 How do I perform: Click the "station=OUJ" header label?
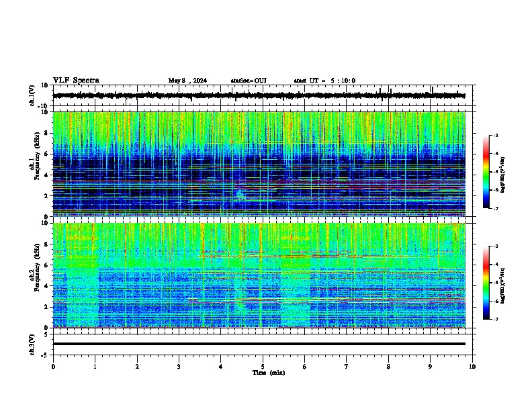click(249, 81)
